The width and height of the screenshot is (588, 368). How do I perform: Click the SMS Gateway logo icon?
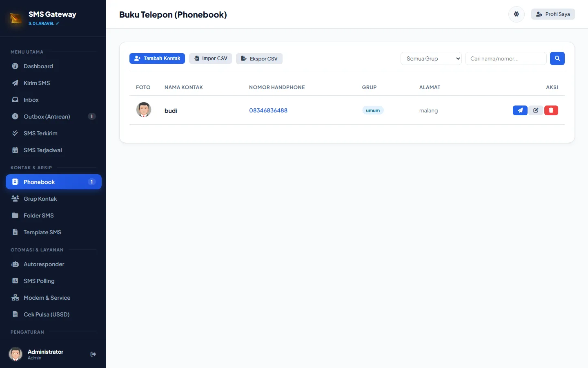[x=16, y=18]
